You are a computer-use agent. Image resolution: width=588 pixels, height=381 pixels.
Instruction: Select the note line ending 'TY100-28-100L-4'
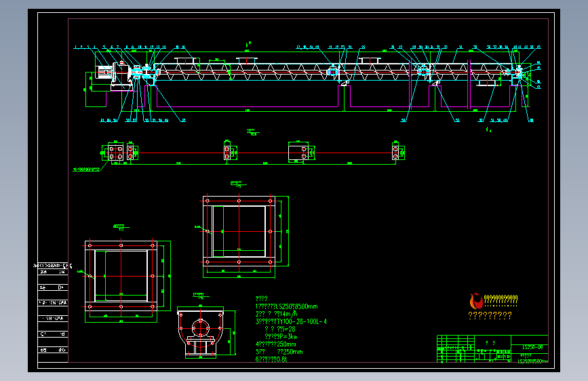tap(291, 321)
